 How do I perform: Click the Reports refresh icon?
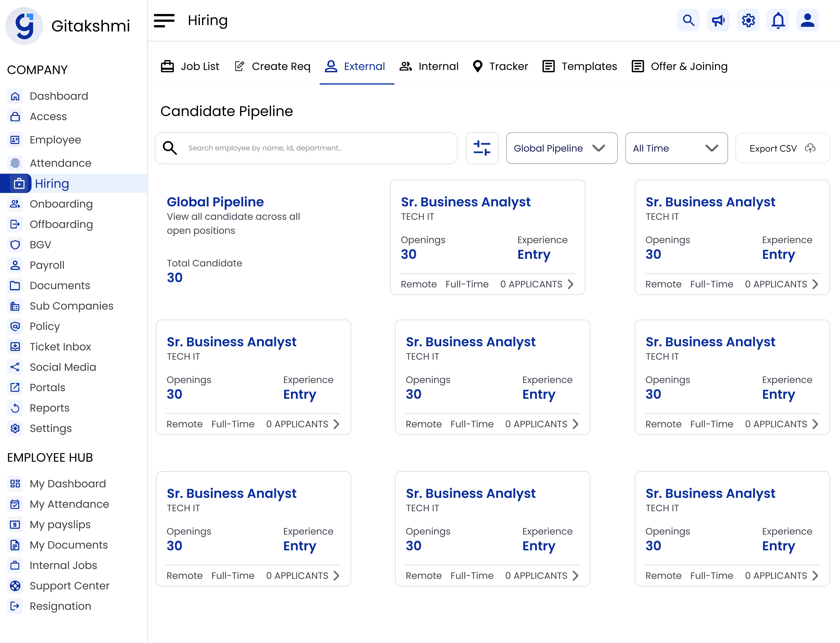coord(15,408)
